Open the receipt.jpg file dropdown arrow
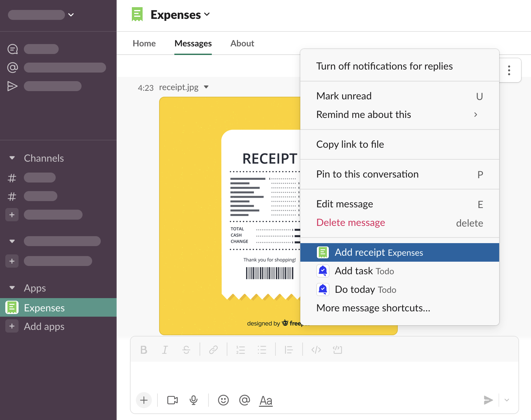531x420 pixels. click(x=206, y=87)
